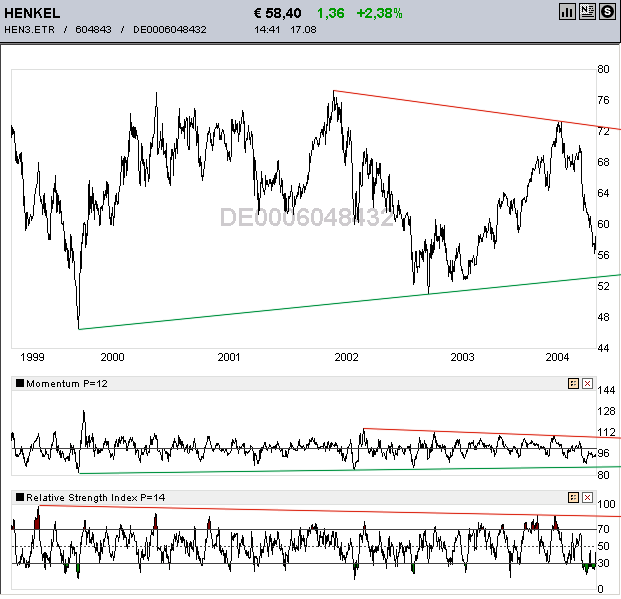Screen dimensions: 621x599
Task: Click the 100 value on RSI axis
Action: click(606, 504)
